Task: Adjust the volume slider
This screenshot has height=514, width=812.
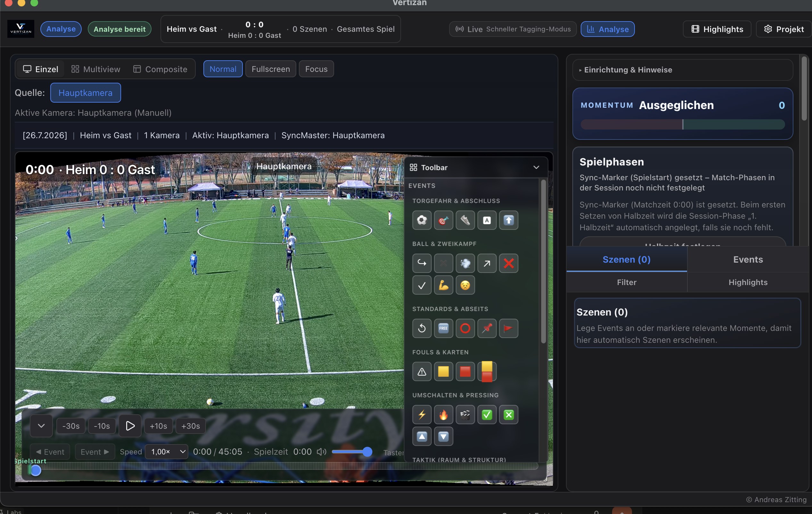Action: tap(351, 451)
